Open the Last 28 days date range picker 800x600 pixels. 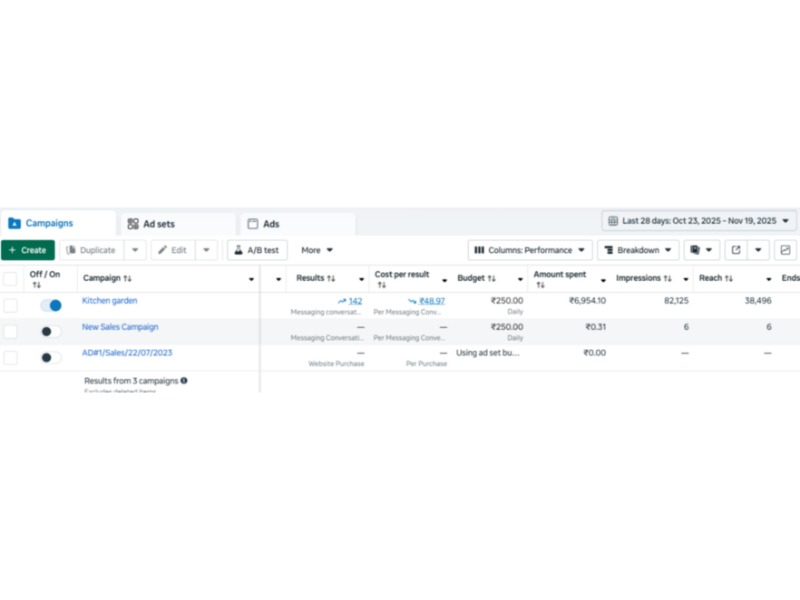pyautogui.click(x=699, y=221)
